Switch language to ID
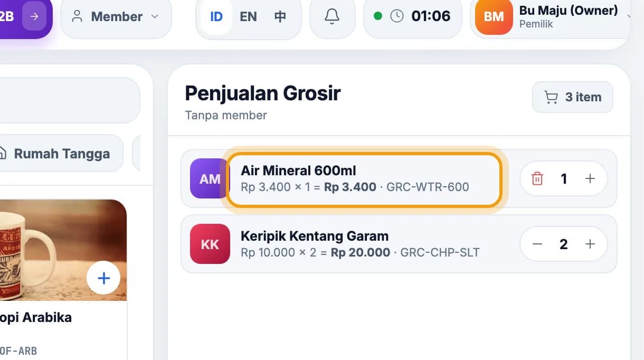The height and width of the screenshot is (360, 644). coord(216,17)
